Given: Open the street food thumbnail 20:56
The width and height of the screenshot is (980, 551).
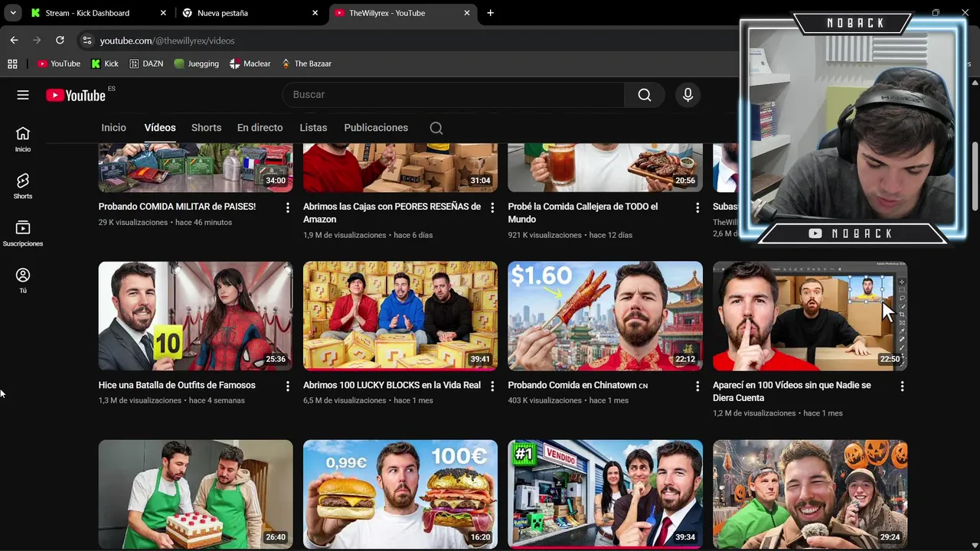Looking at the screenshot, I should (x=605, y=168).
